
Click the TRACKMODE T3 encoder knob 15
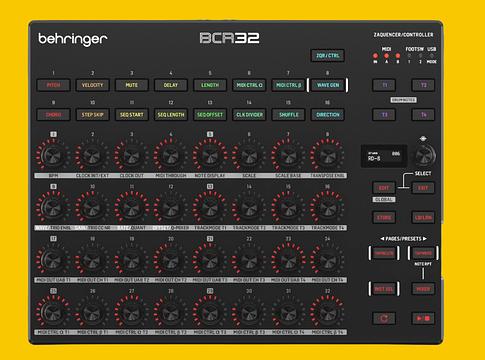coord(288,208)
